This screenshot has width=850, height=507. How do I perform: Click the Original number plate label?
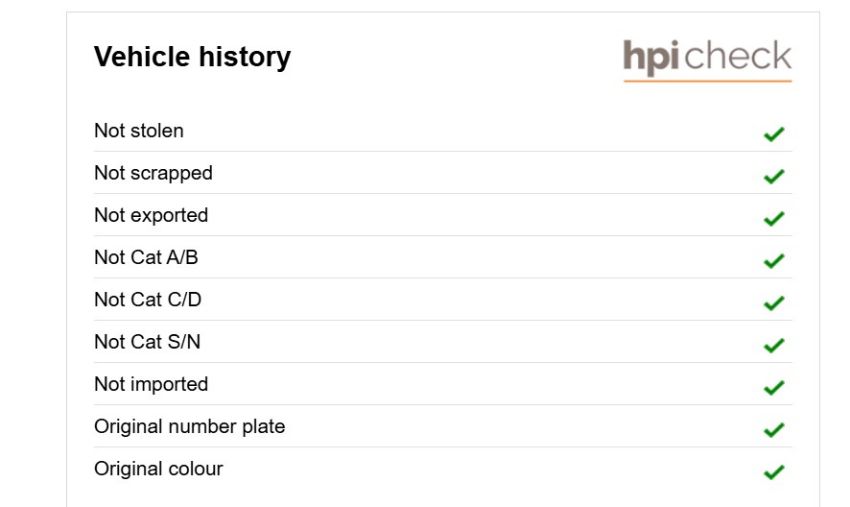(x=190, y=427)
